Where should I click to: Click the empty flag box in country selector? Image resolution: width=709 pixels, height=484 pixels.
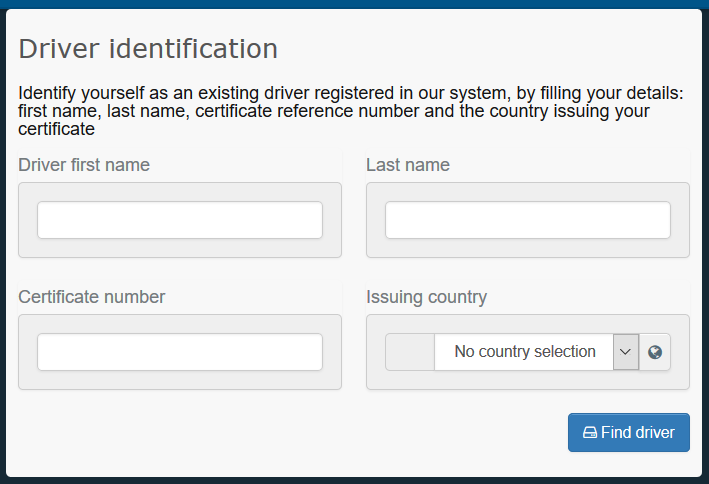(x=410, y=352)
